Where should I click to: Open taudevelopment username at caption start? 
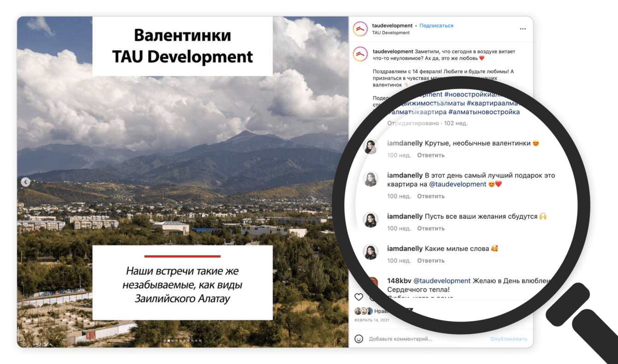tap(392, 52)
